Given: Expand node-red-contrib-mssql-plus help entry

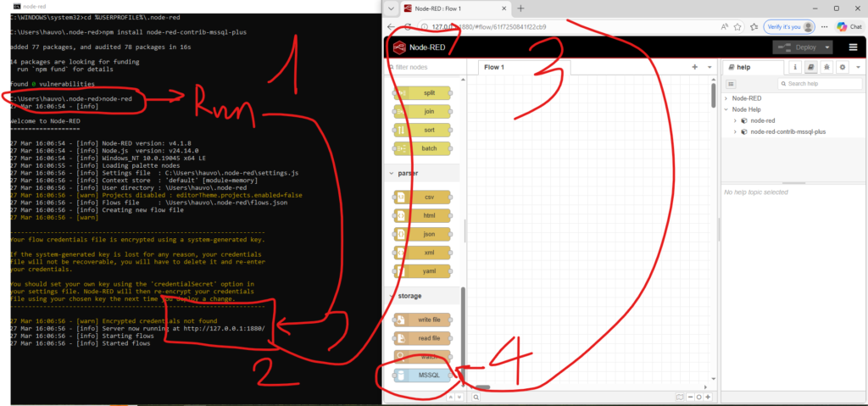Looking at the screenshot, I should [x=735, y=132].
